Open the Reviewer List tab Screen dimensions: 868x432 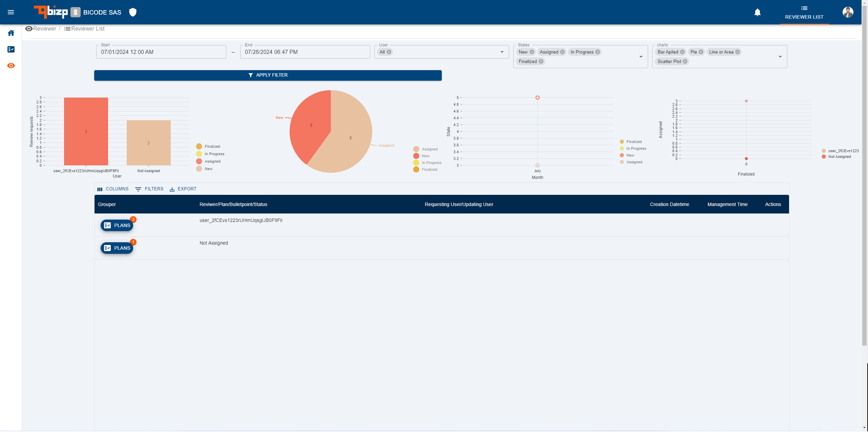[x=804, y=13]
